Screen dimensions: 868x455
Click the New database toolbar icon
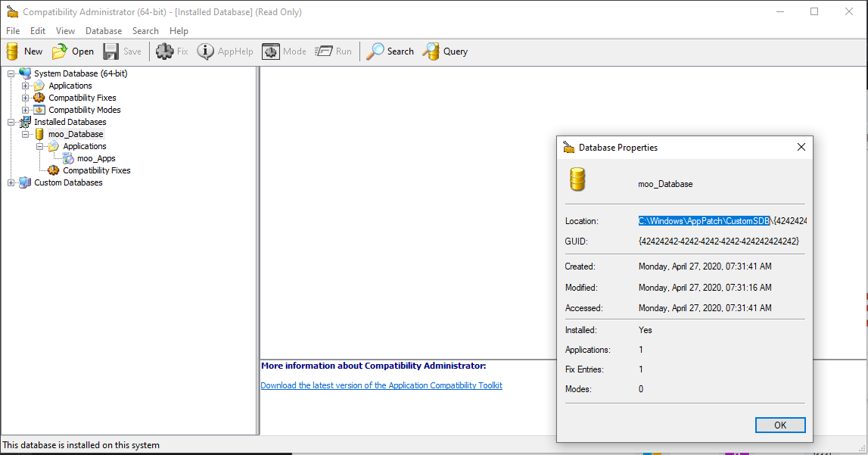click(x=13, y=51)
